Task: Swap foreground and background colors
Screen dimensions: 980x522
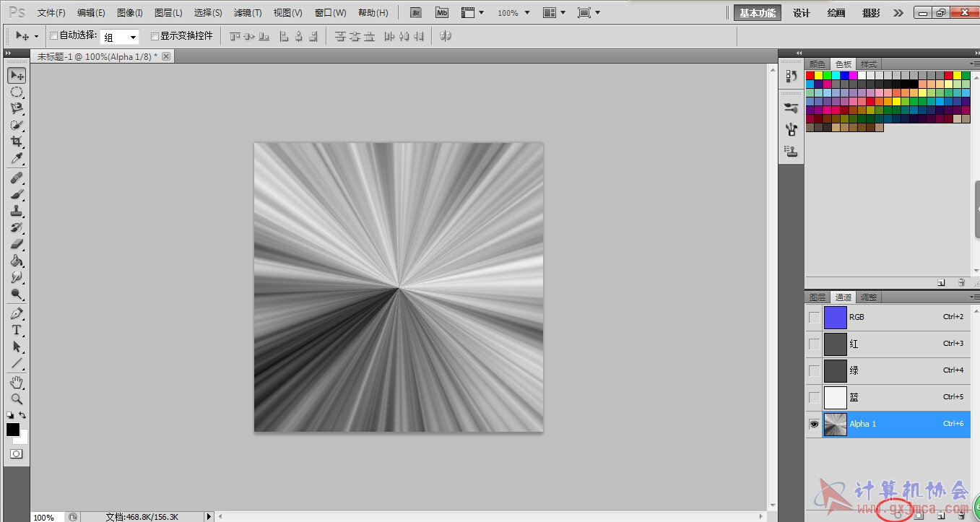Action: pos(23,415)
